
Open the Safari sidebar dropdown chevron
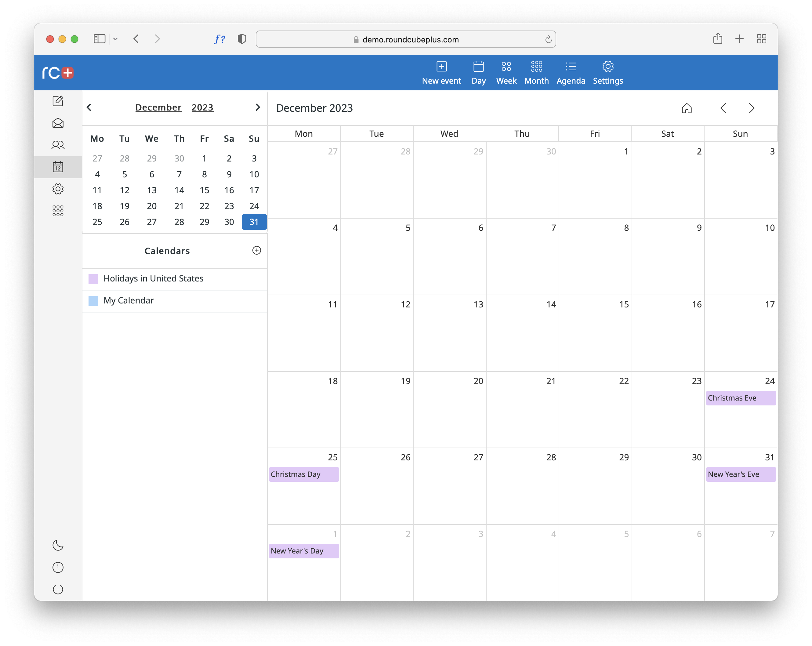tap(115, 39)
